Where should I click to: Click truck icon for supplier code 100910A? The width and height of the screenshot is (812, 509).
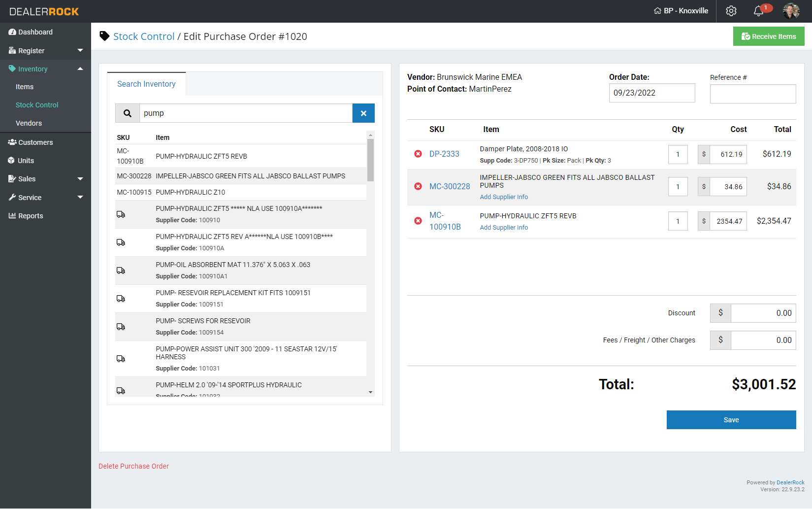click(121, 242)
